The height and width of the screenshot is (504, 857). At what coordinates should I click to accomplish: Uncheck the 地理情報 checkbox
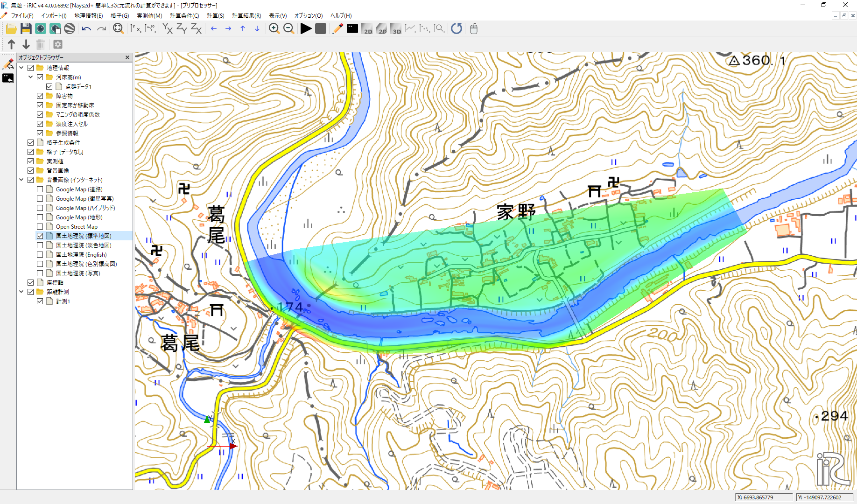click(x=31, y=68)
